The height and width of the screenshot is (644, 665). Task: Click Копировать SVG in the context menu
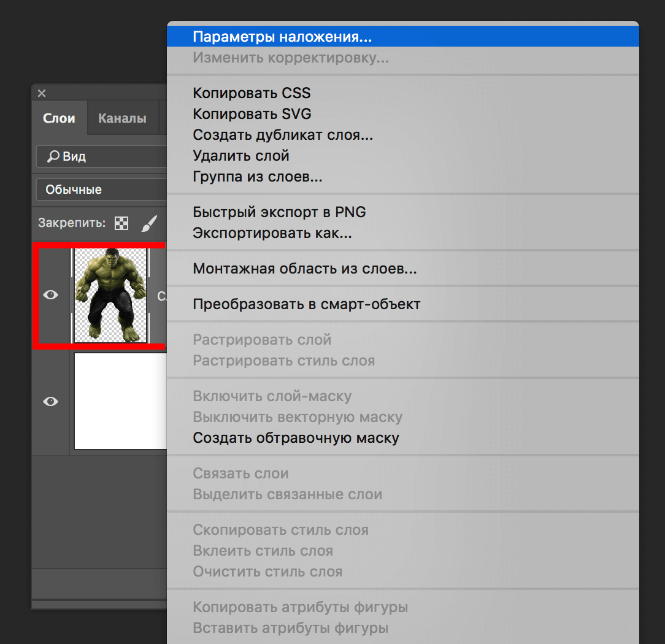252,114
